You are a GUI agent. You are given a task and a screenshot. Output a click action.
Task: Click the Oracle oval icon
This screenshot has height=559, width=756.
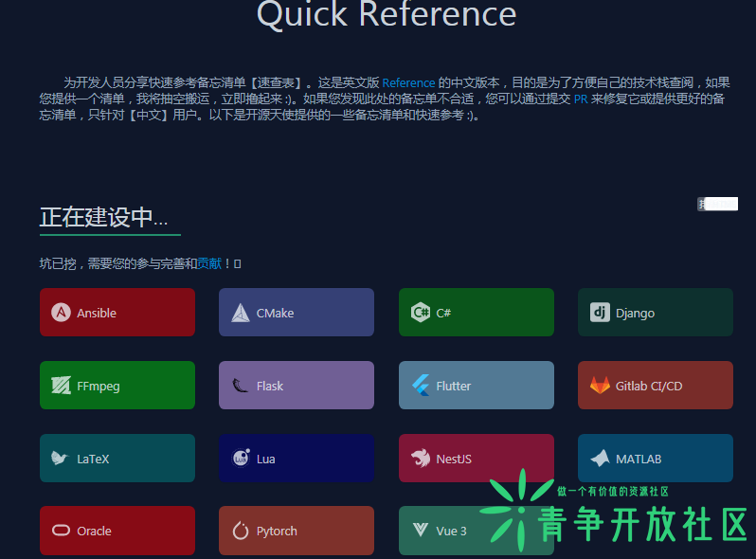[61, 531]
